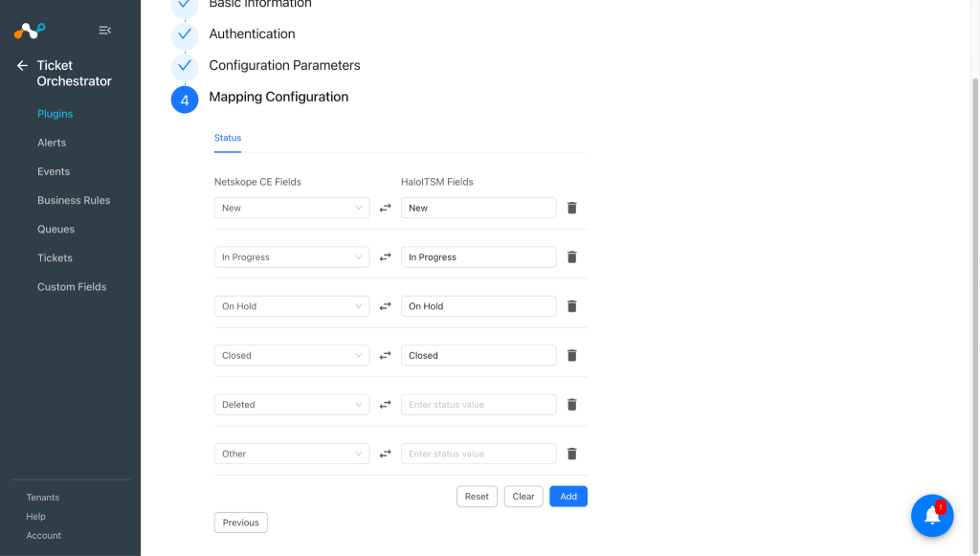Click swap arrows icon on On Hold row
980x556 pixels.
pos(385,306)
